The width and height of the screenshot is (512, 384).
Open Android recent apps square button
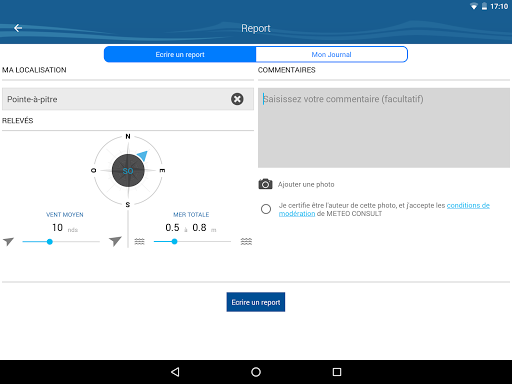[337, 372]
